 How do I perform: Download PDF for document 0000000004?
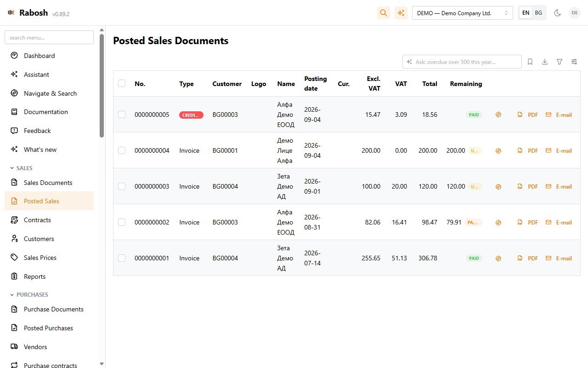(x=528, y=150)
